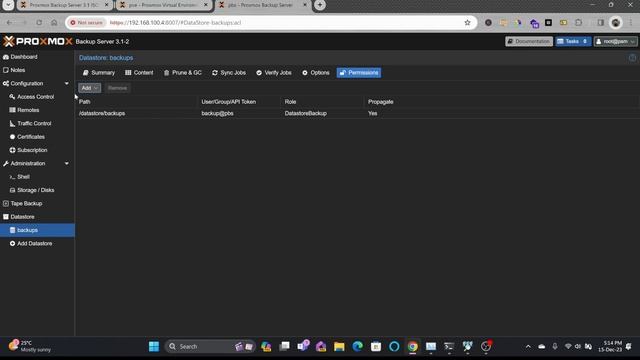Switch to the pve Proxmox Virtual Environment tab
Screen dimensions: 640x360
click(163, 5)
